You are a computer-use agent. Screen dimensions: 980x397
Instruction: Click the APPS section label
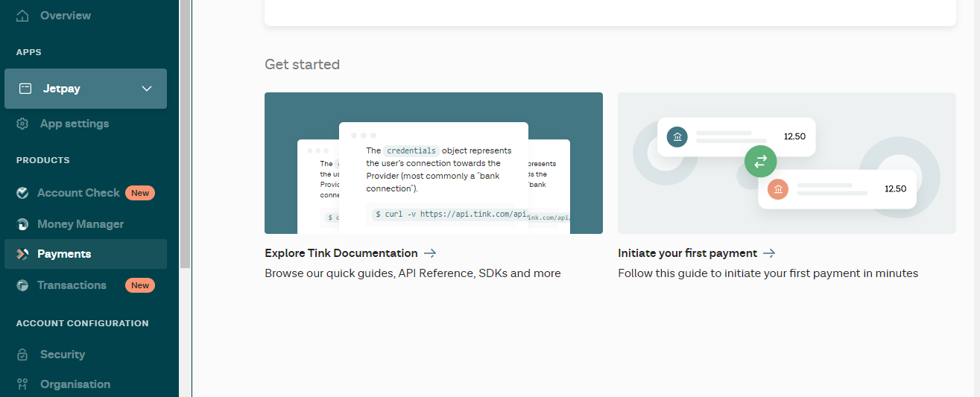click(x=29, y=52)
